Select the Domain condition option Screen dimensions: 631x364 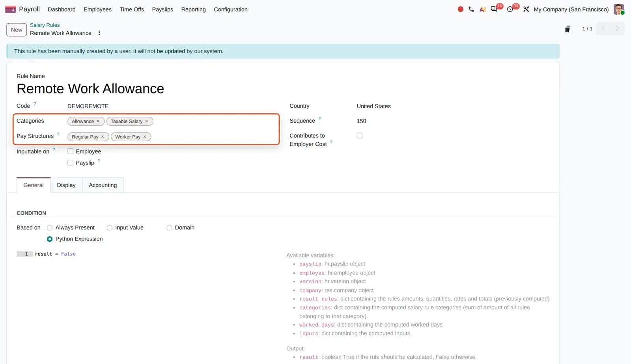169,228
